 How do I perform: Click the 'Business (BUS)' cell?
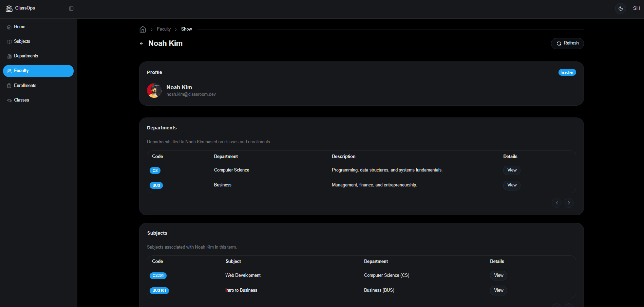[x=379, y=290]
